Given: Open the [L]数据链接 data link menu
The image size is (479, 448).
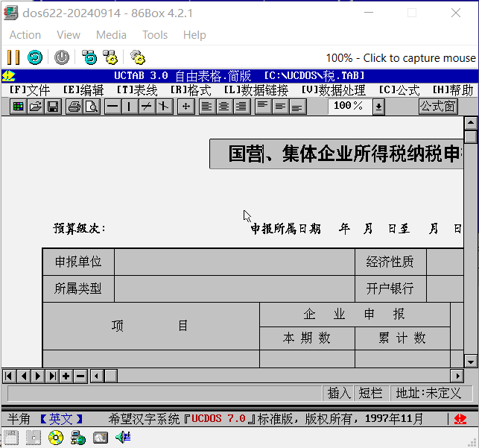Looking at the screenshot, I should coord(256,90).
